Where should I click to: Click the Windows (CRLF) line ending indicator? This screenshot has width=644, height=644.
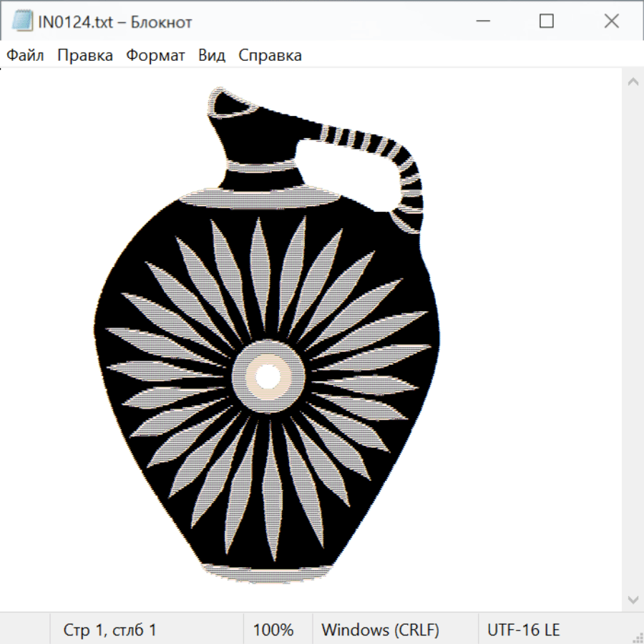click(x=380, y=630)
